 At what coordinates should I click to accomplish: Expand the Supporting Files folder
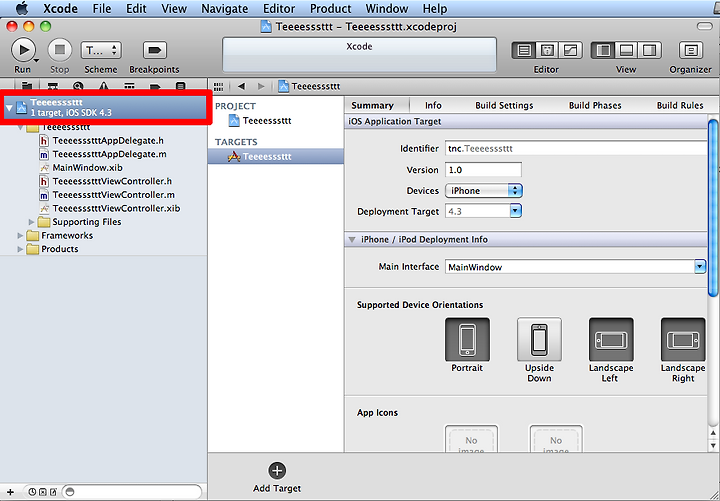point(31,222)
